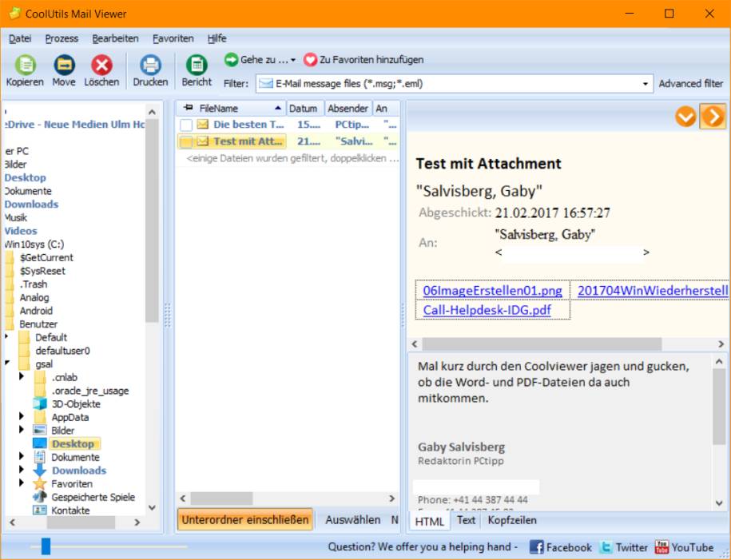The height and width of the screenshot is (560, 731).
Task: Expand the AppData folder
Action: (x=22, y=417)
